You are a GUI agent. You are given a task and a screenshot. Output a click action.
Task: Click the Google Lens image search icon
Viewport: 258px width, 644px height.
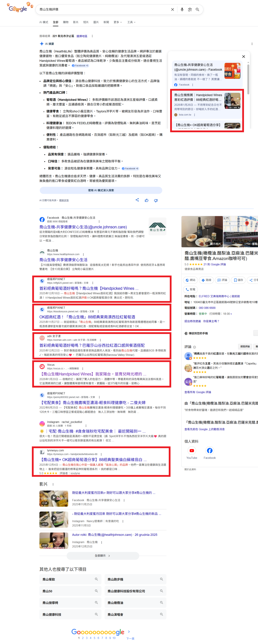pos(190,10)
